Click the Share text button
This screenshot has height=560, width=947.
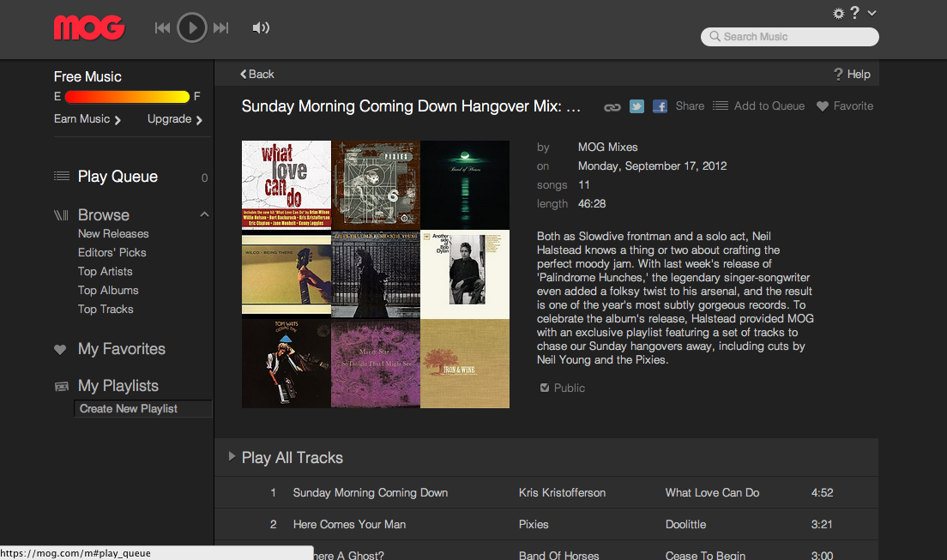690,106
